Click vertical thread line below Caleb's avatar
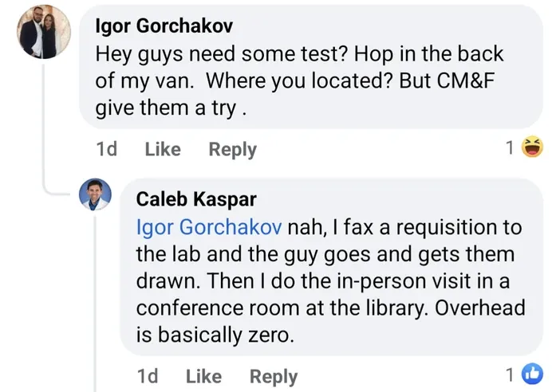Screen dimensions: 560x392 95,304
